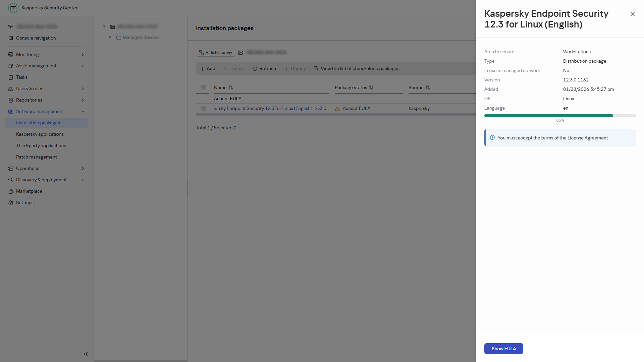Expand the Asset management chevron
644x362 pixels.
tap(83, 66)
